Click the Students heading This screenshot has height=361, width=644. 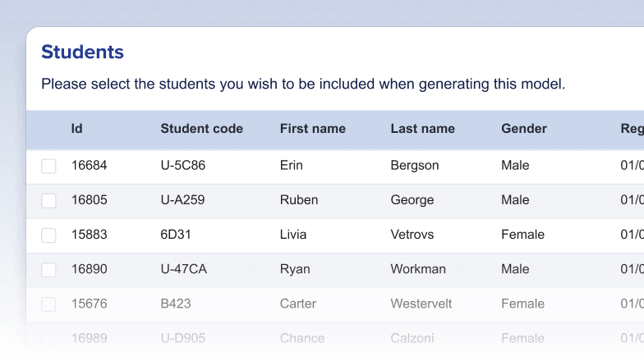pos(82,53)
